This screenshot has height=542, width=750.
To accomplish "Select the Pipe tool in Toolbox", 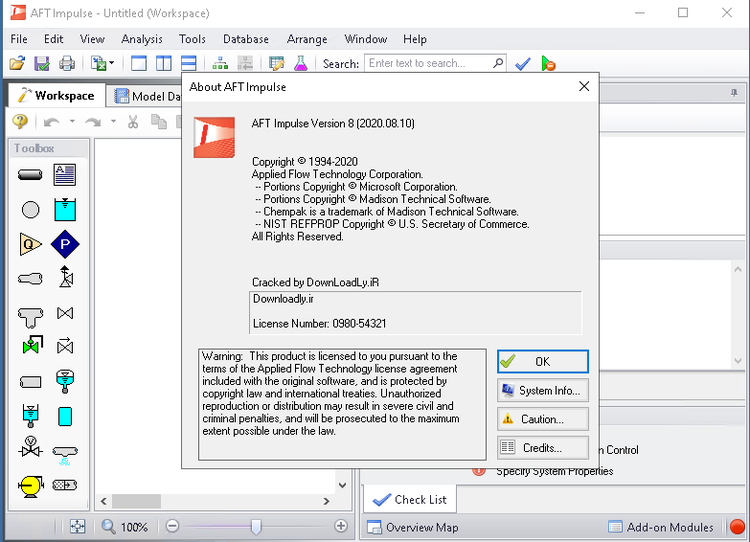I will tap(30, 175).
